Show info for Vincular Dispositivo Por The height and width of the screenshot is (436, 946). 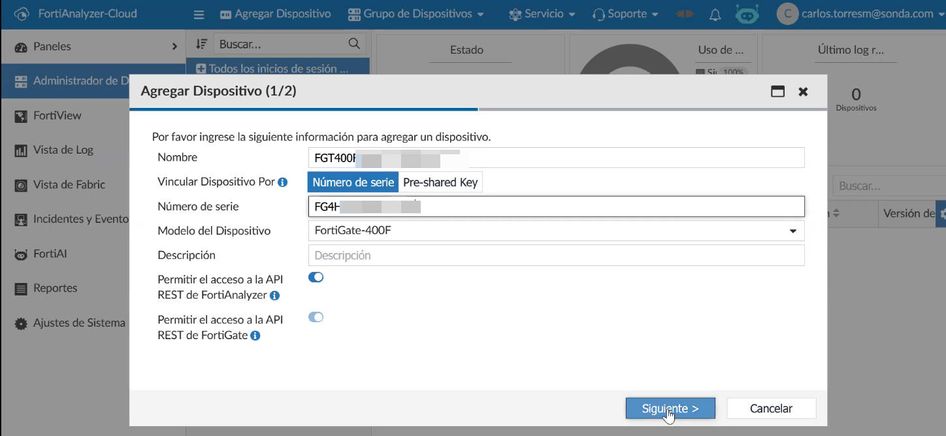(x=282, y=182)
